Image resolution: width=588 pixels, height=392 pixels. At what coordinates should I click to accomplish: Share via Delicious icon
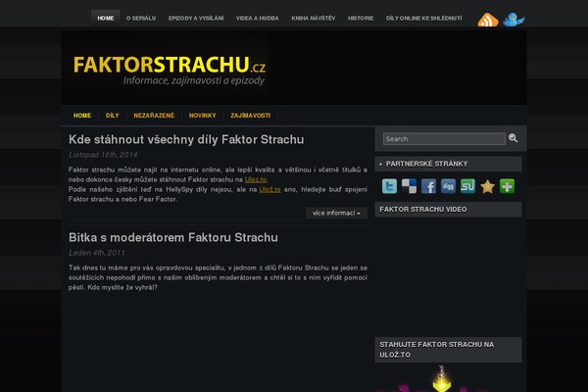pyautogui.click(x=409, y=186)
